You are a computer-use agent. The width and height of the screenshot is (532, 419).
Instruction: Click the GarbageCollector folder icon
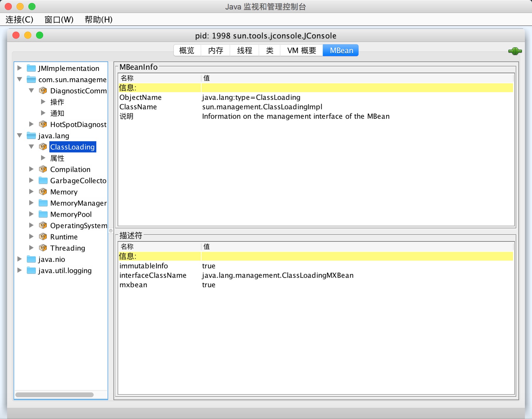(x=43, y=180)
